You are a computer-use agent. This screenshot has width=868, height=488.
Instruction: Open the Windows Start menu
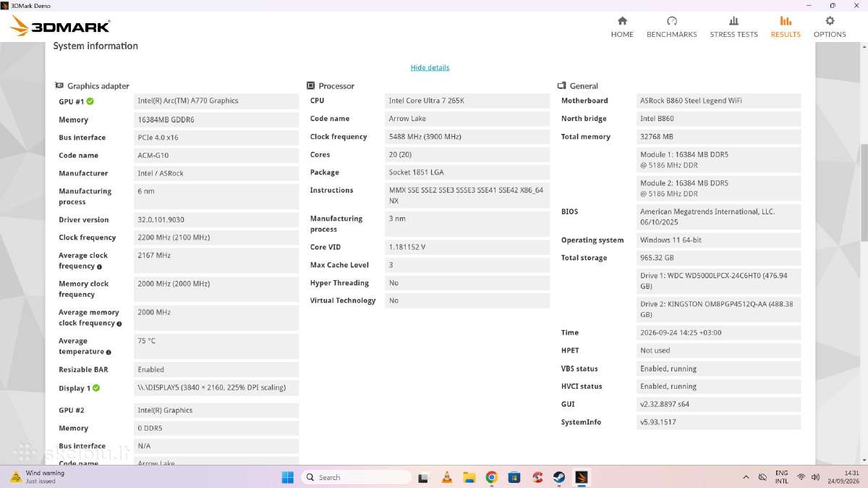288,477
